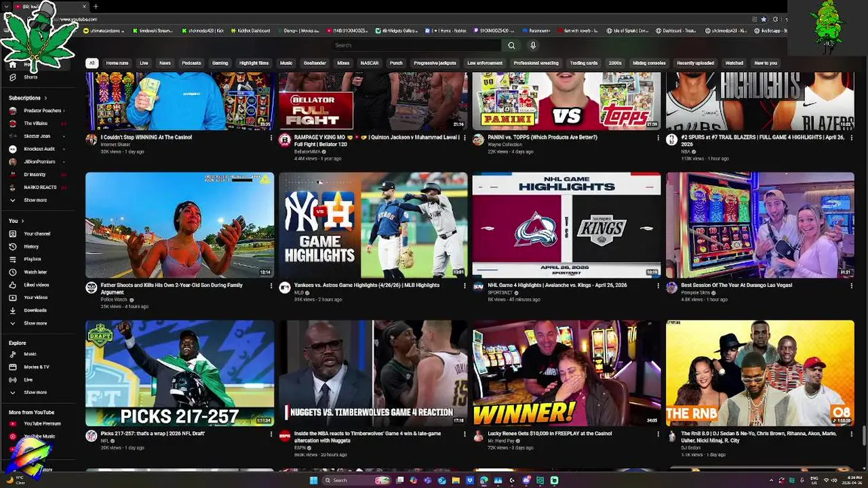Open Avalanche vs Kings highlights thumbnail
The width and height of the screenshot is (868, 488).
click(x=566, y=225)
